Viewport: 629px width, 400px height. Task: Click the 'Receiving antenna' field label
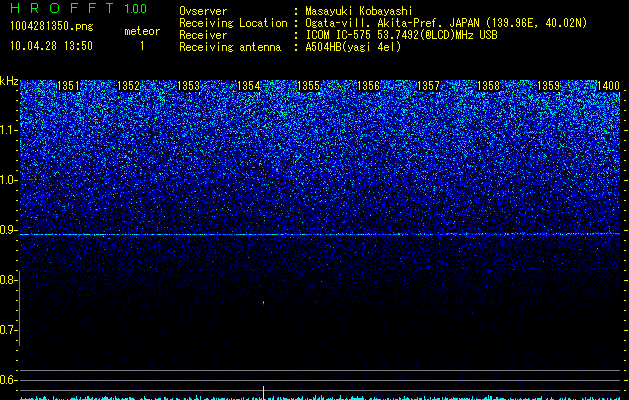(230, 47)
